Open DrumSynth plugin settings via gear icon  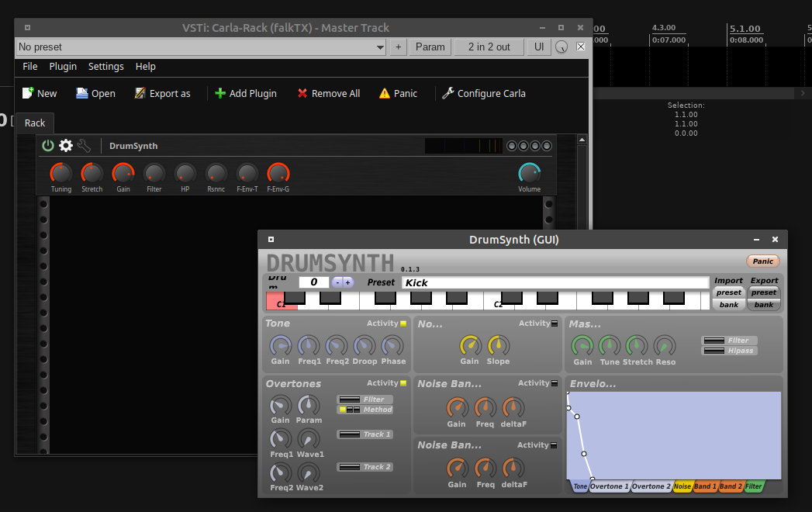(66, 145)
